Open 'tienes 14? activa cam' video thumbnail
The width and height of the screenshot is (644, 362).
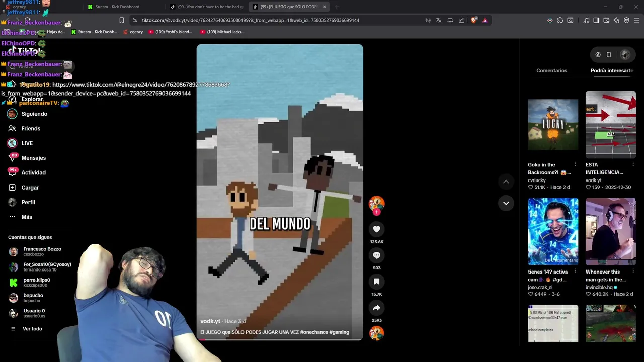(553, 231)
